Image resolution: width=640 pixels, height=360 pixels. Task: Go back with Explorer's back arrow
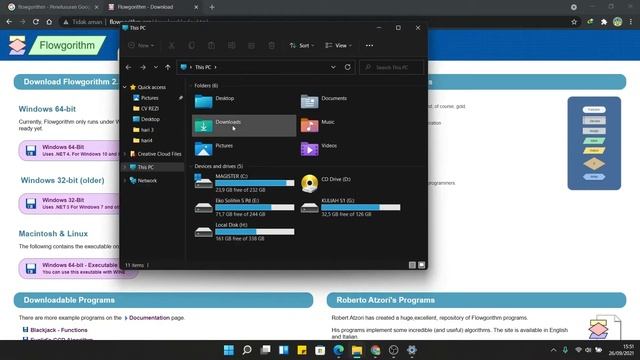point(129,67)
